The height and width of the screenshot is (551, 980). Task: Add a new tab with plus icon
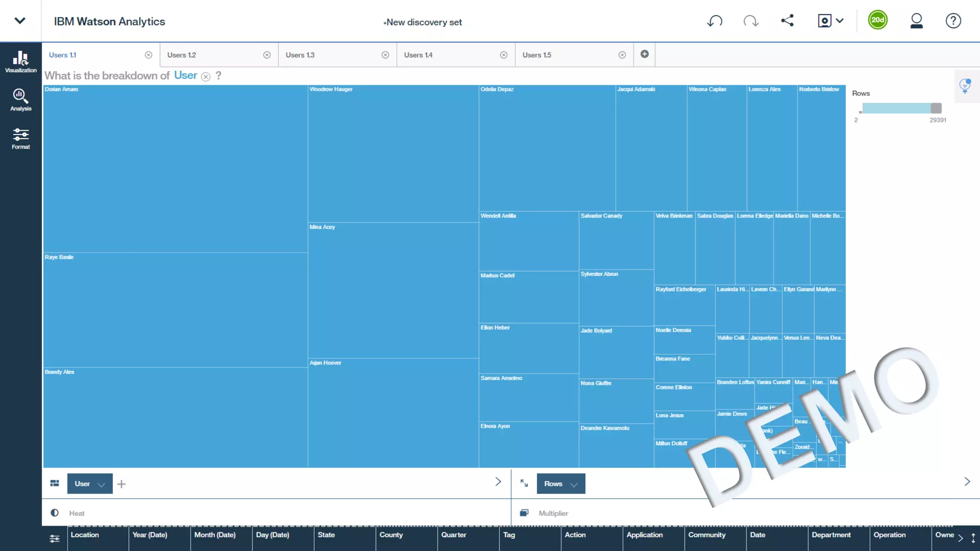tap(645, 54)
